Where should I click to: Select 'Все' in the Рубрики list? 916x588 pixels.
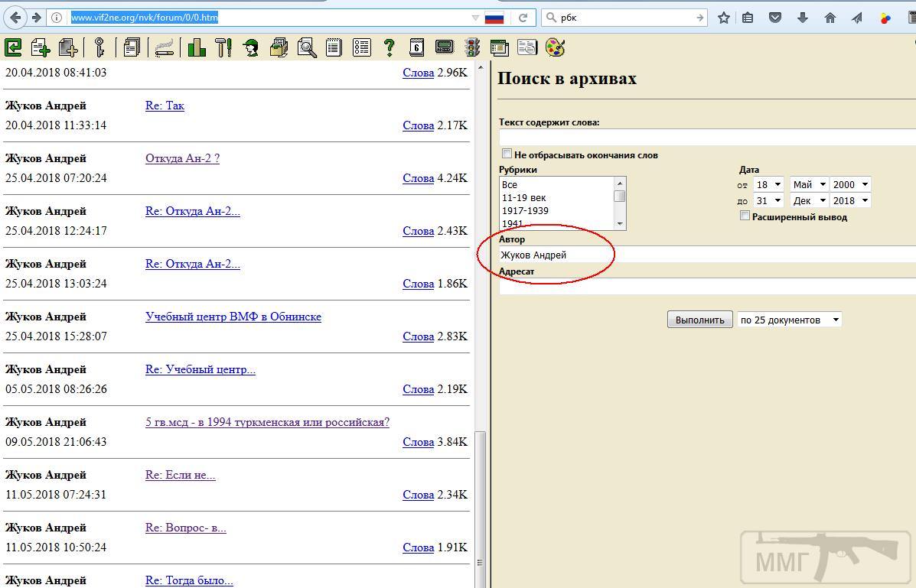[x=510, y=184]
